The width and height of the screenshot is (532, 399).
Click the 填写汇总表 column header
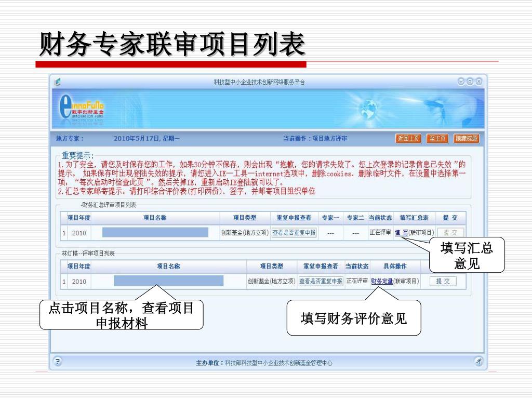[x=414, y=218]
